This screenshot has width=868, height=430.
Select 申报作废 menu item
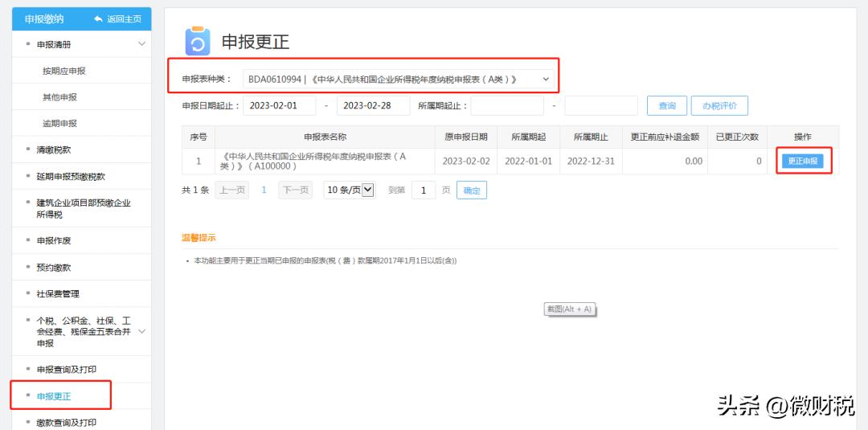point(54,241)
